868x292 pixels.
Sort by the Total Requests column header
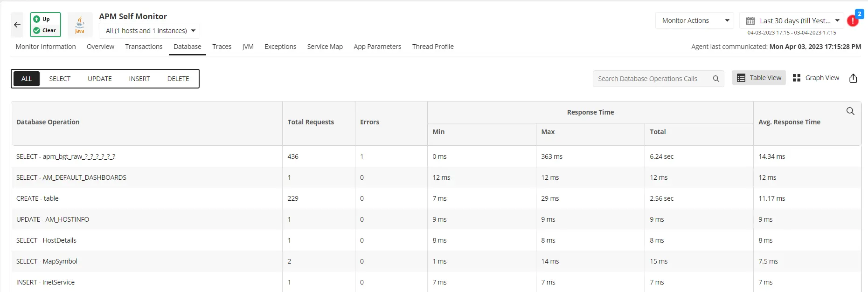tap(311, 122)
